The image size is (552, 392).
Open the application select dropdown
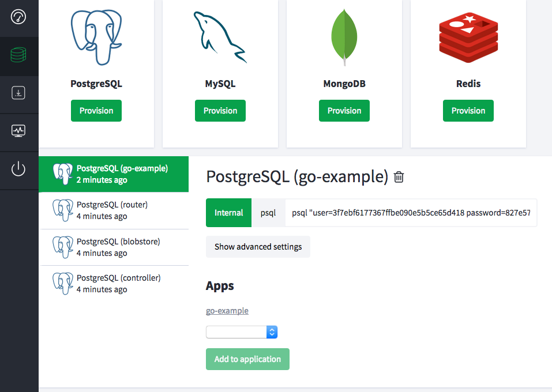click(x=242, y=332)
